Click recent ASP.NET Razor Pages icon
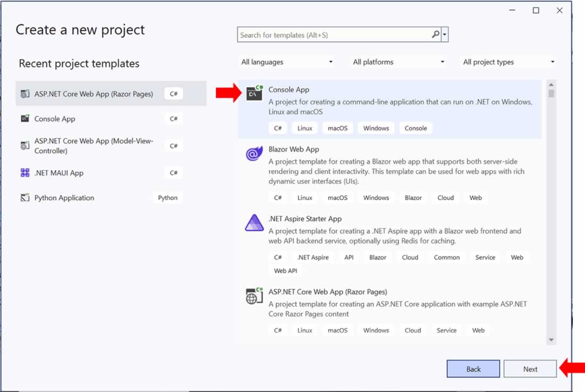 click(x=25, y=94)
